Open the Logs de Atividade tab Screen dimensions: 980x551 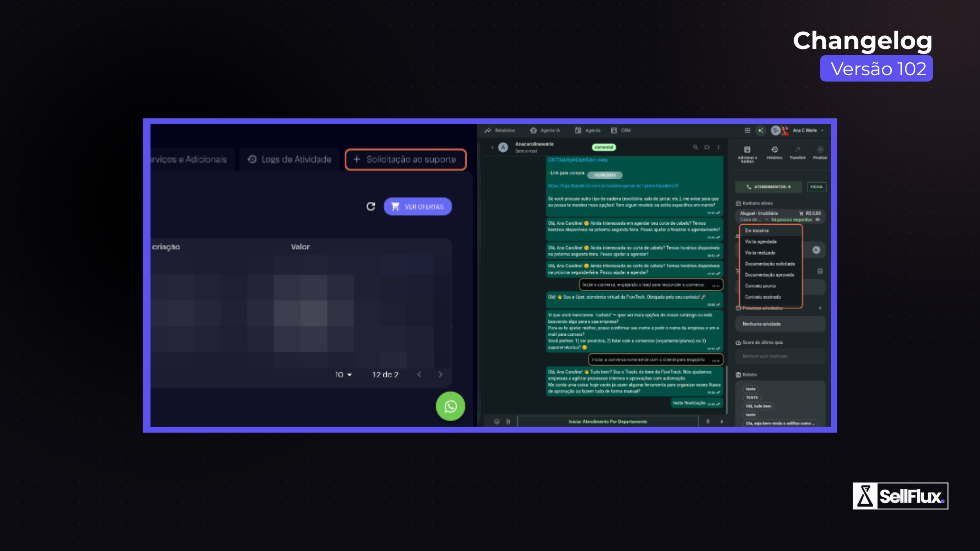(290, 160)
